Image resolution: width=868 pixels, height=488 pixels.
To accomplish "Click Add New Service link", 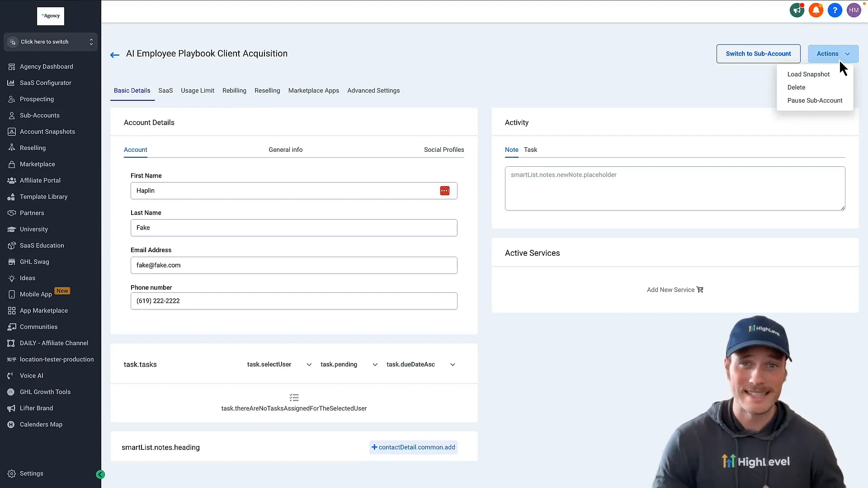I will pyautogui.click(x=675, y=290).
